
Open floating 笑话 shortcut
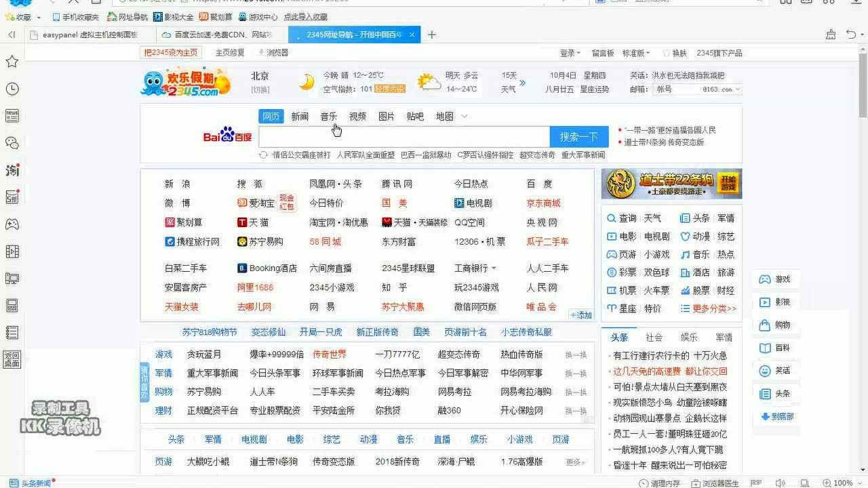tap(774, 371)
